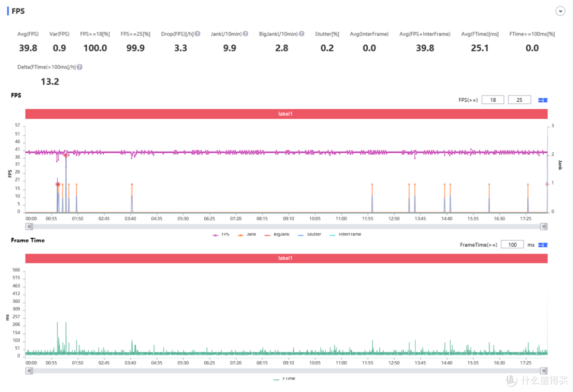Toggle BigJank series in chart legend
The width and height of the screenshot is (573, 392).
pyautogui.click(x=276, y=234)
